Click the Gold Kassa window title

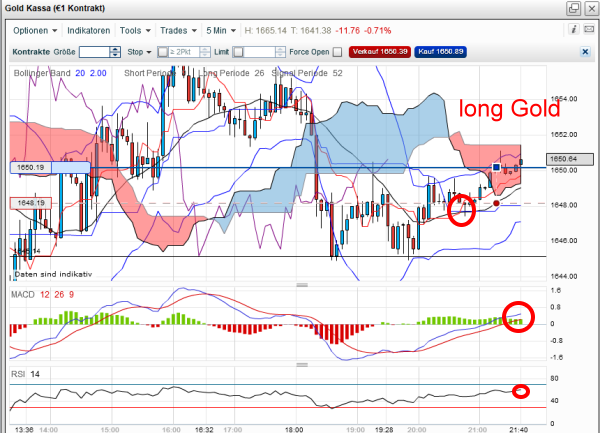pyautogui.click(x=55, y=8)
